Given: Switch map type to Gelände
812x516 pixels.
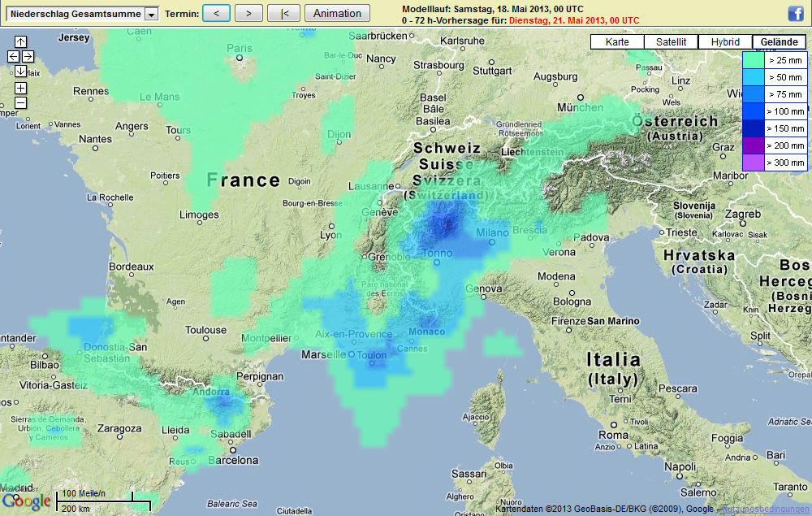Looking at the screenshot, I should click(x=779, y=42).
